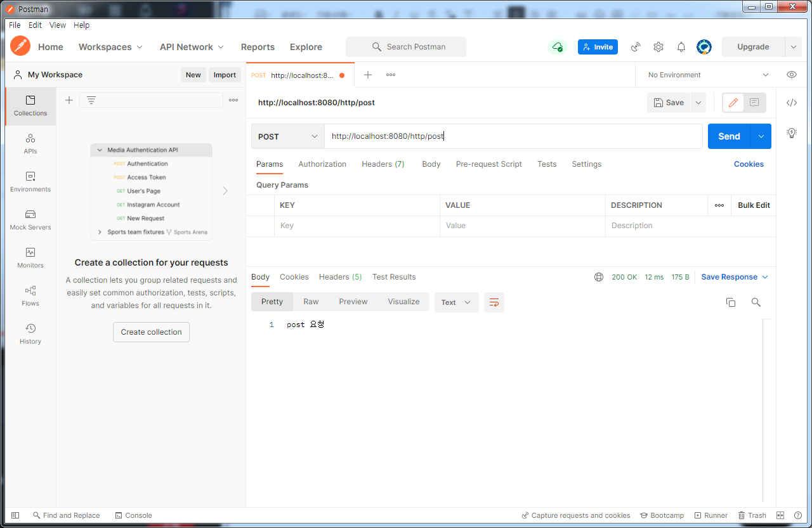Open the Console in status bar
The height and width of the screenshot is (528, 812).
[133, 515]
